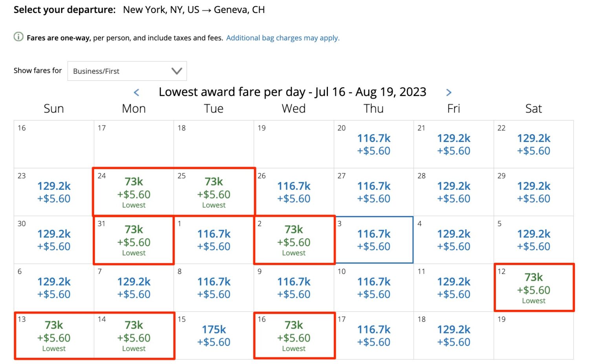589x364 pixels.
Task: Select the lowest fare on August 16
Action: click(294, 336)
